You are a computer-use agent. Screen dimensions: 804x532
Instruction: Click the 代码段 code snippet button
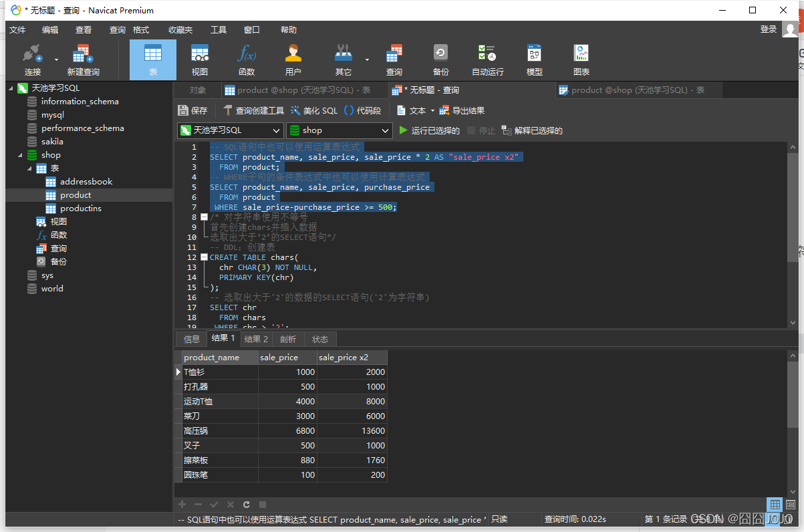[x=362, y=111]
